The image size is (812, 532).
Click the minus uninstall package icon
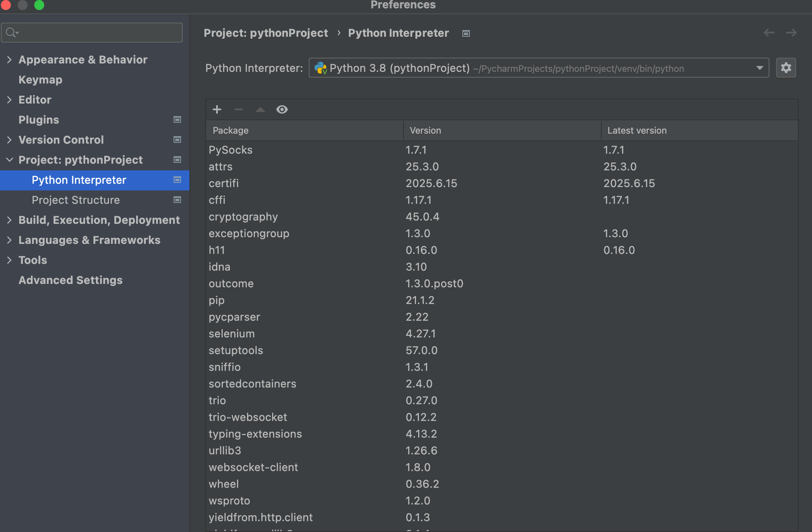(x=239, y=109)
